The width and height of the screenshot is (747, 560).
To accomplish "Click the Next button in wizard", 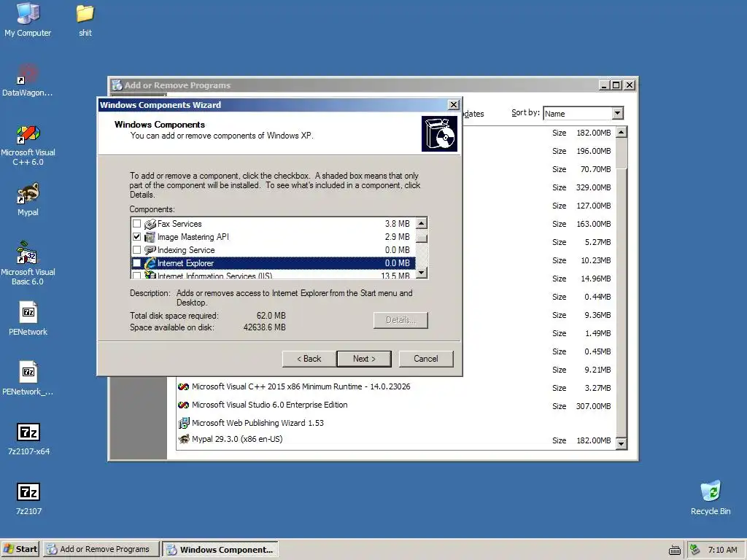I will click(364, 359).
